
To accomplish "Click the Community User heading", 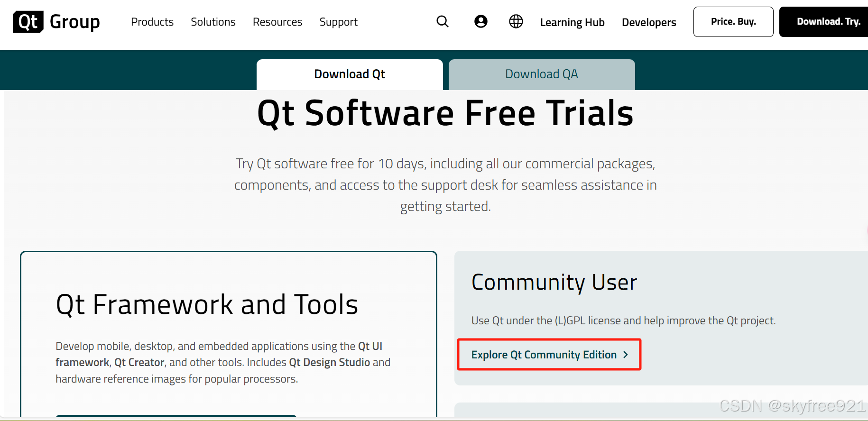I will click(x=554, y=283).
